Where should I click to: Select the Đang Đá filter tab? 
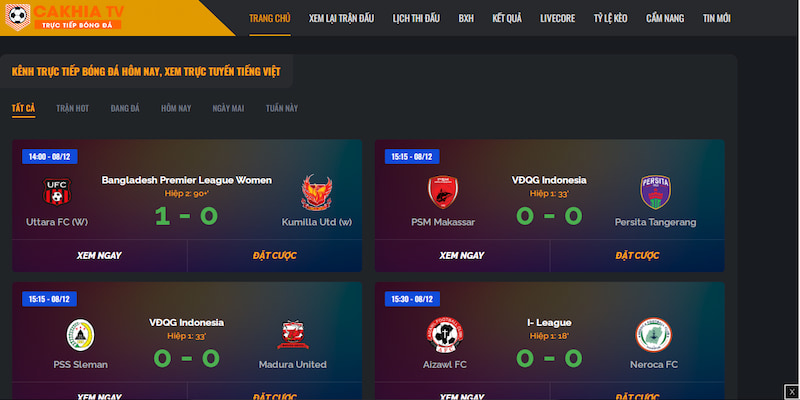click(125, 108)
